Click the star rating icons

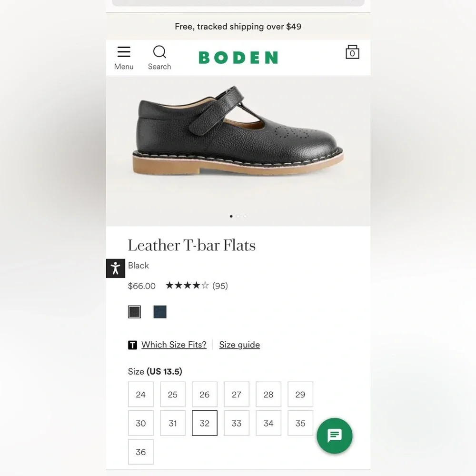pyautogui.click(x=187, y=286)
